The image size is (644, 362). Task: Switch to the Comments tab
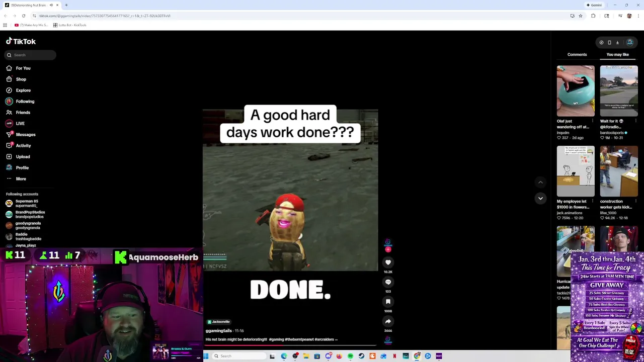click(x=577, y=54)
